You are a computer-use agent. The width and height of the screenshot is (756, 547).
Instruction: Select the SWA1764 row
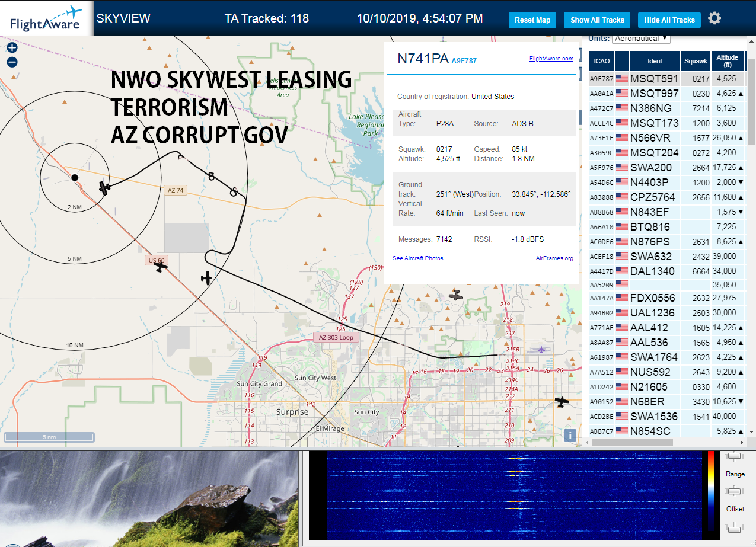(x=667, y=357)
